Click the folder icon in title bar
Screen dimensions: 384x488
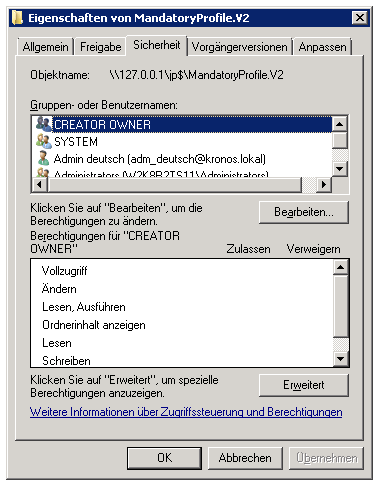[x=17, y=18]
